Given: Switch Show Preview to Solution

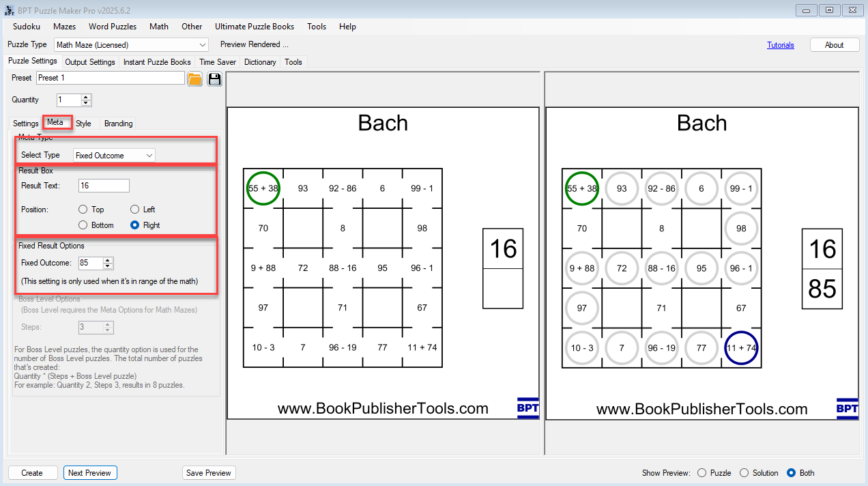Looking at the screenshot, I should click(x=744, y=472).
